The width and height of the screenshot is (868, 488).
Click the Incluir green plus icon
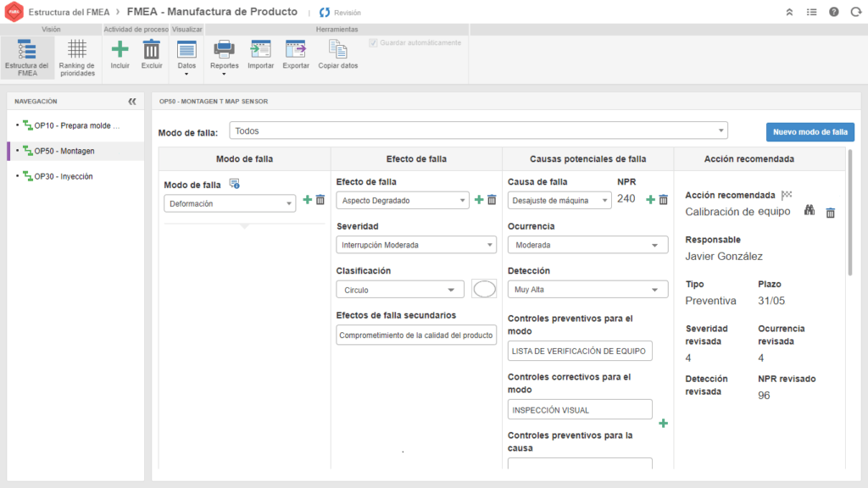(120, 50)
